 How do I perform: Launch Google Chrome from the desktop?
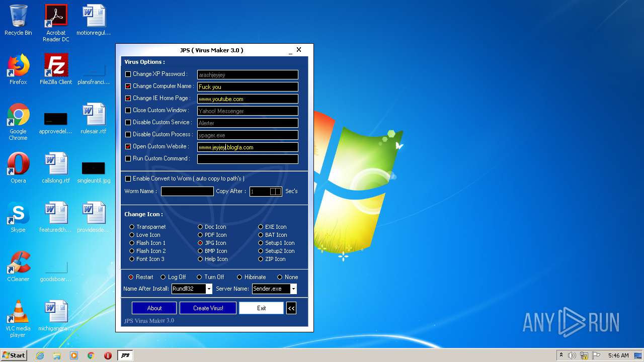point(18,122)
